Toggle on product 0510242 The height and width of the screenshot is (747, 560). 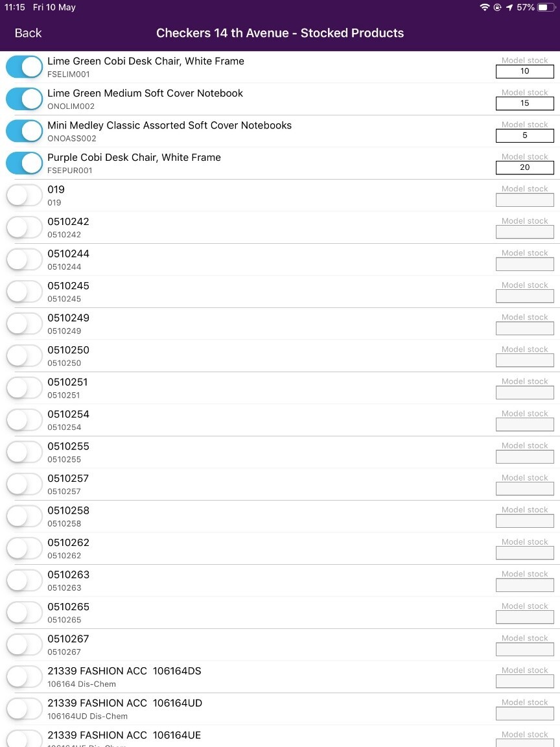[25, 228]
